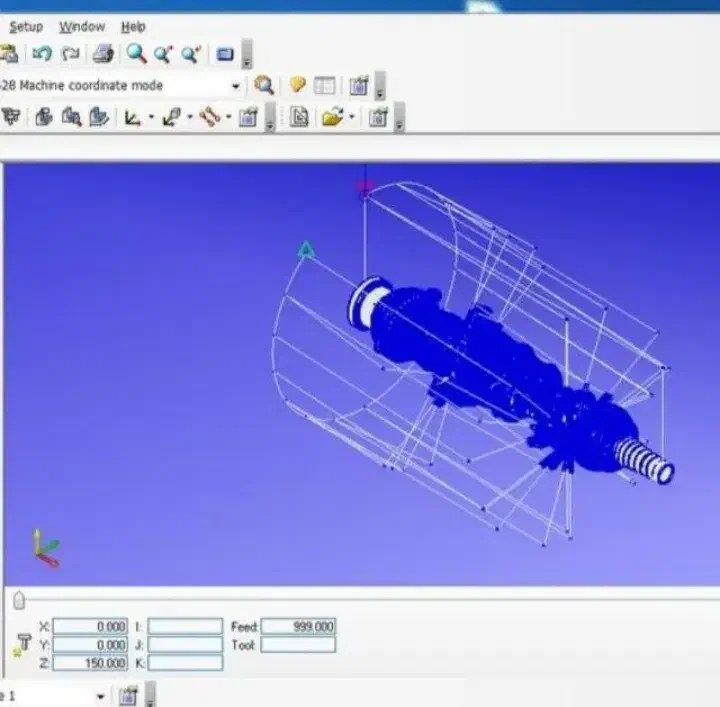Viewport: 720px width, 707px height.
Task: Open the axis icon dropdown arrow
Action: (x=151, y=119)
